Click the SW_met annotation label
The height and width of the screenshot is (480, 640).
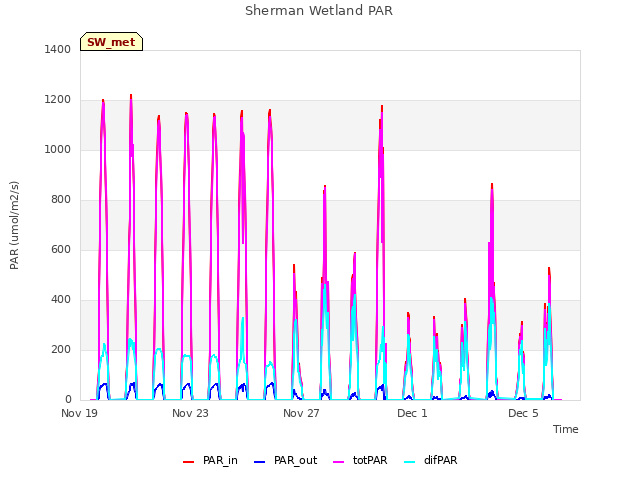click(x=111, y=42)
